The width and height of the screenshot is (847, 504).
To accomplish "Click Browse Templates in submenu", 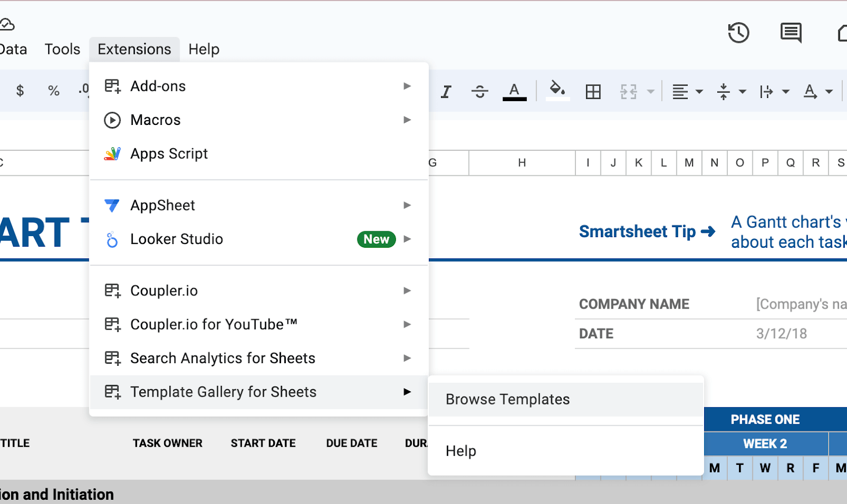I will (x=566, y=399).
